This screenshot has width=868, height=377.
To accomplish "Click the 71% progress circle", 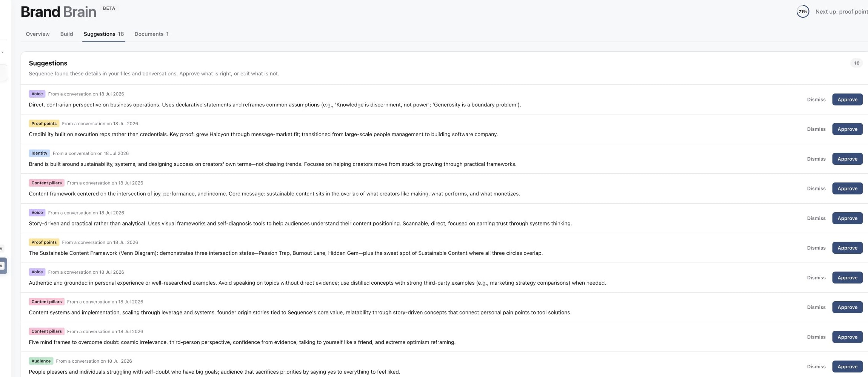I will 803,12.
